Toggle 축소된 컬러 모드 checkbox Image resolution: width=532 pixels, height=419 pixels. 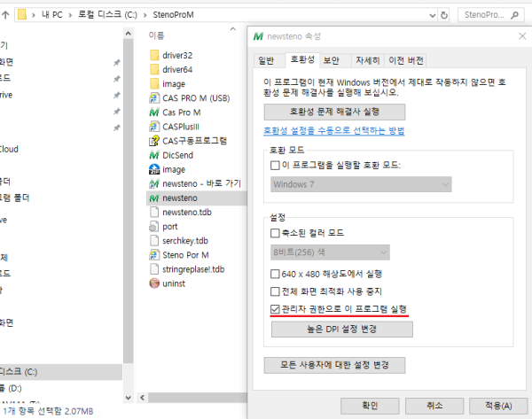(x=275, y=233)
